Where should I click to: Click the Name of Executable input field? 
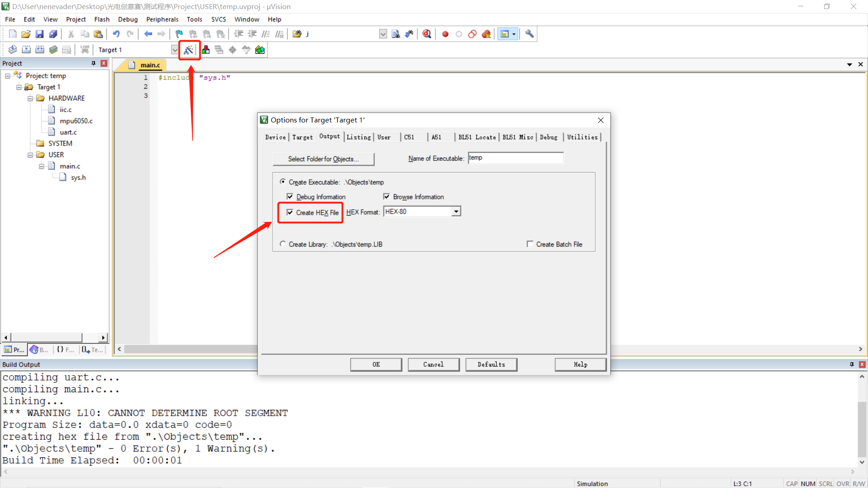[515, 158]
